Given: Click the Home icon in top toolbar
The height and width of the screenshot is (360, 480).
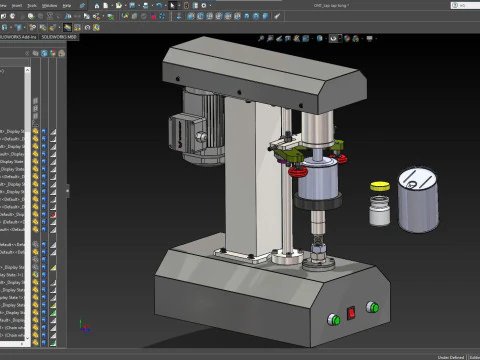Looking at the screenshot, I should click(97, 5).
